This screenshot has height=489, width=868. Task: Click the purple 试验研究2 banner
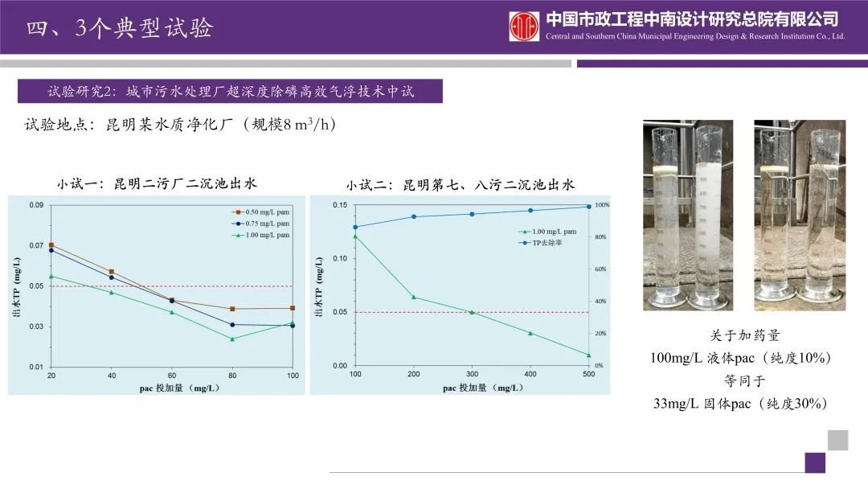(231, 91)
